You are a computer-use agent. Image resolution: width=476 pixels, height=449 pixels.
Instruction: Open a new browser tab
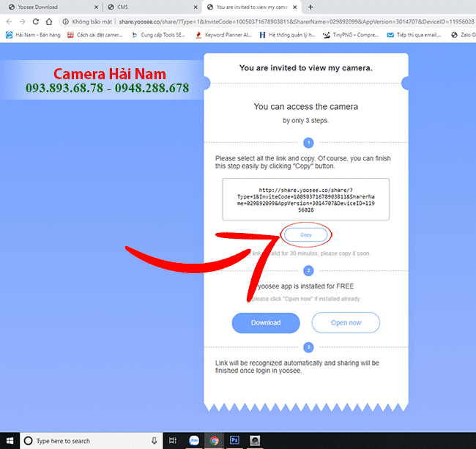click(310, 7)
